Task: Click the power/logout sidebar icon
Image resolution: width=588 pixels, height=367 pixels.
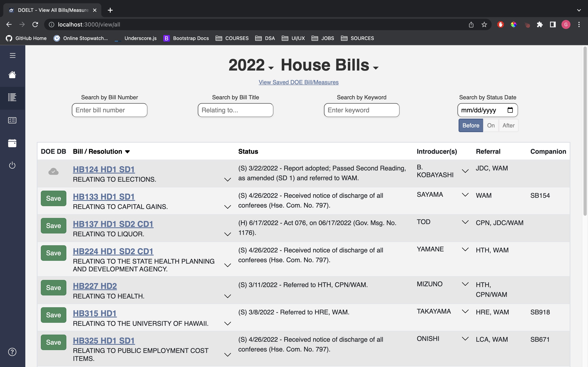Action: coord(12,165)
